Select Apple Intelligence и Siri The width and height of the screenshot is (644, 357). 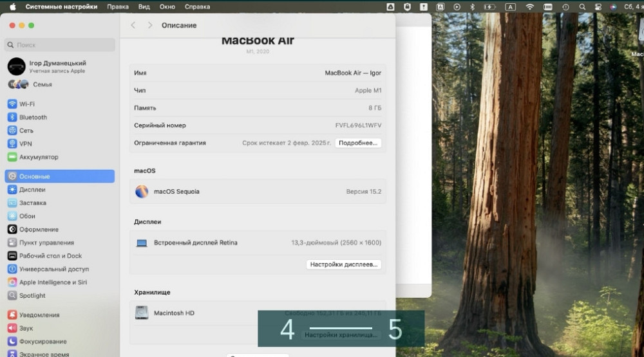click(x=53, y=282)
